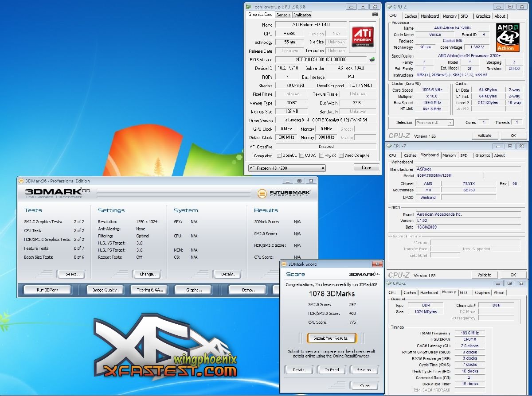Click Details under the System section
The height and width of the screenshot is (396, 532).
227,274
